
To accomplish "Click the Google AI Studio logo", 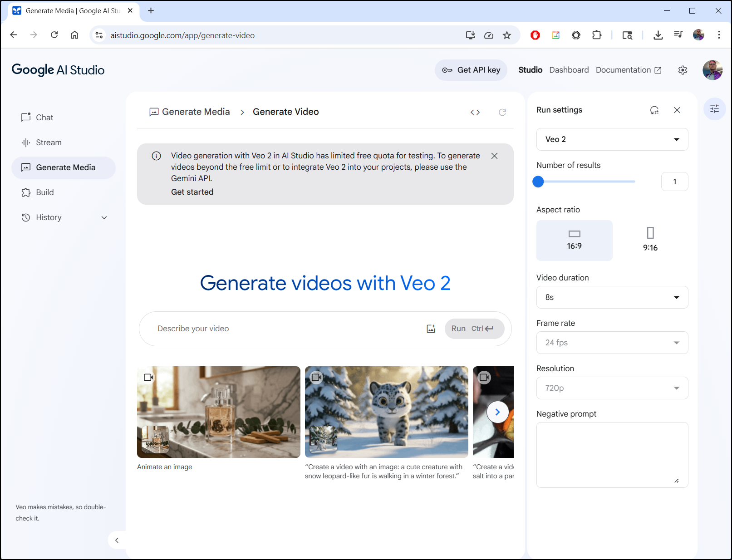I will click(x=58, y=70).
